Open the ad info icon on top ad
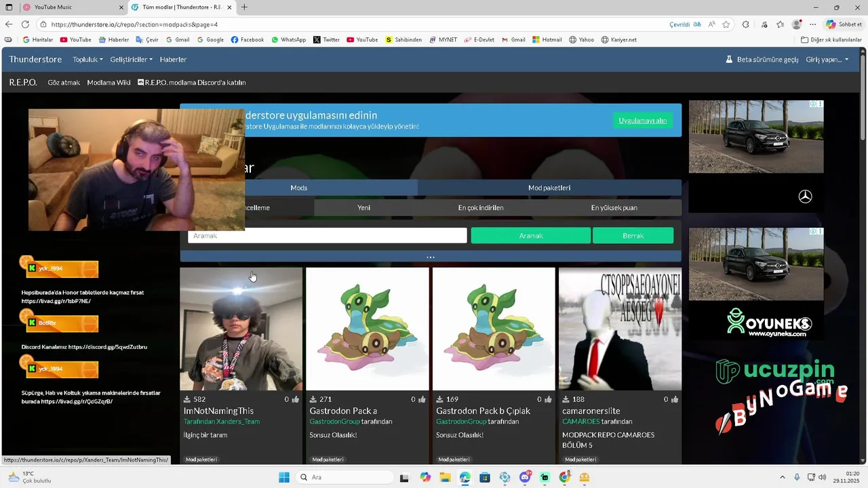Viewport: 868px width, 488px height. pyautogui.click(x=814, y=104)
